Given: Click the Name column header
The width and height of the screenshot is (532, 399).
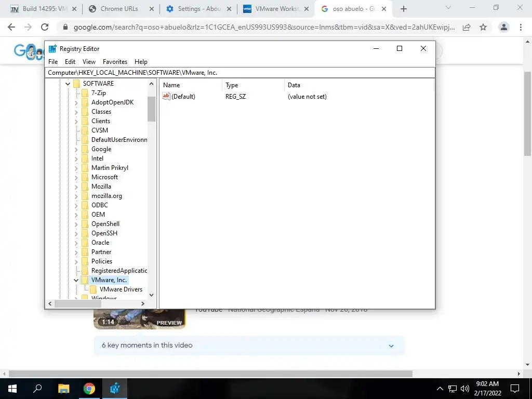Looking at the screenshot, I should [191, 85].
